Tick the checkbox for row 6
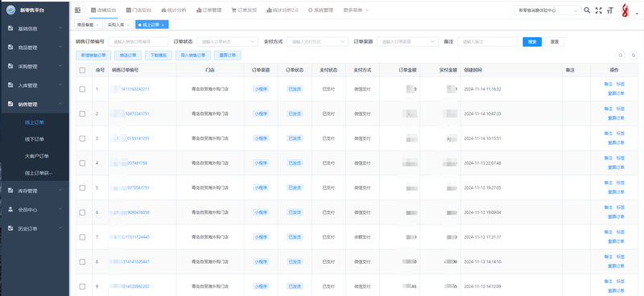 point(82,212)
